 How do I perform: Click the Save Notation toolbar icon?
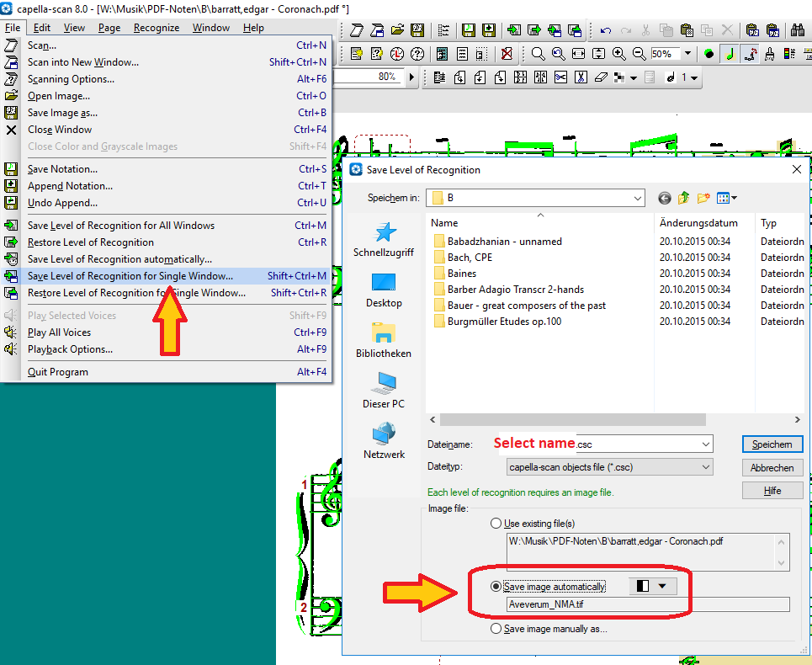point(468,30)
